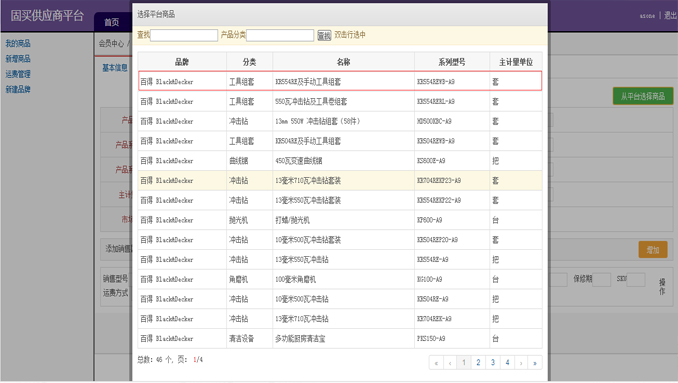The height and width of the screenshot is (383, 678).
Task: Click the 保修期 input field
Action: click(x=601, y=280)
